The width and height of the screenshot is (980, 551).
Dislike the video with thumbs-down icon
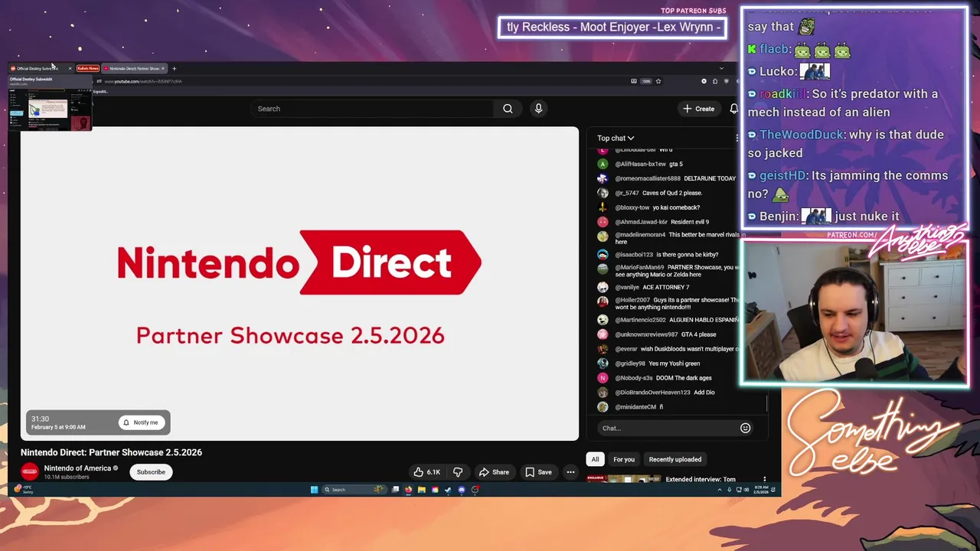458,472
